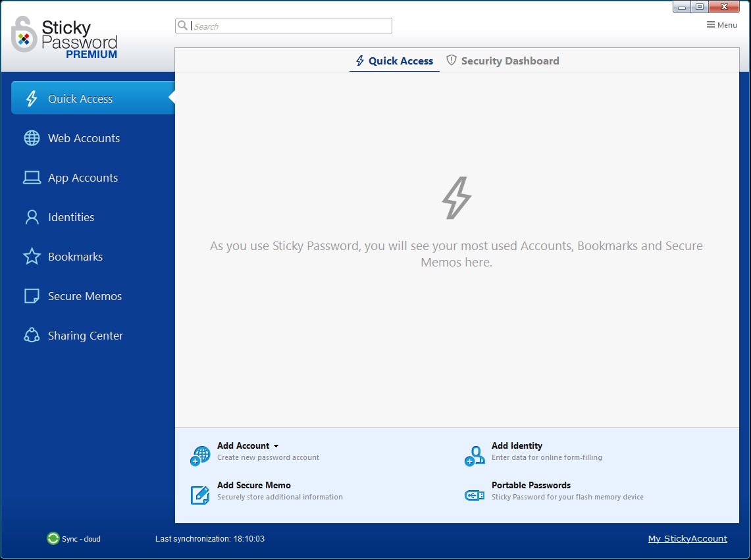Click Add Secure Memo

pos(254,485)
